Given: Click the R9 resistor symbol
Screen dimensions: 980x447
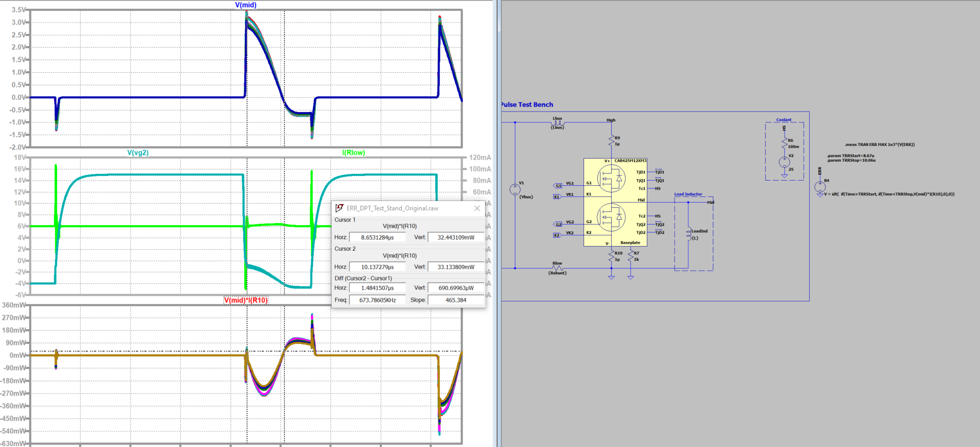Looking at the screenshot, I should pyautogui.click(x=611, y=140).
